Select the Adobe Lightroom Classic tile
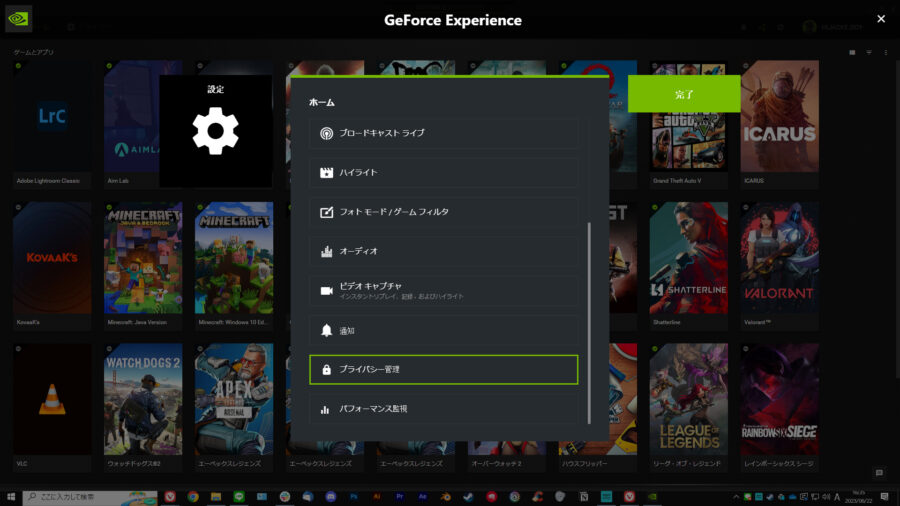Screen dimensions: 900x506 click(52, 123)
